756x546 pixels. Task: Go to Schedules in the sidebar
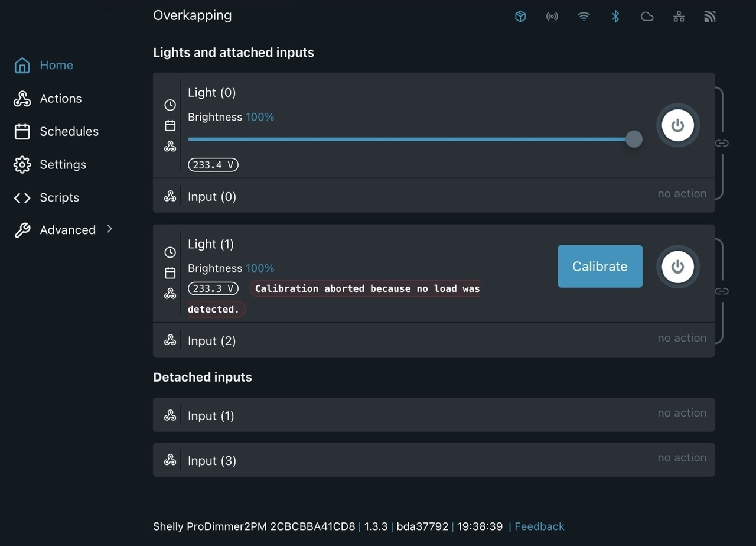pyautogui.click(x=69, y=131)
